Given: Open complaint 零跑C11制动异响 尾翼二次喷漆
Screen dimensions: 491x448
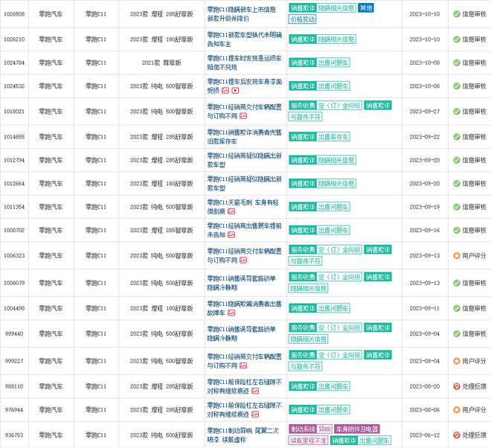Looking at the screenshot, I should point(243,435).
